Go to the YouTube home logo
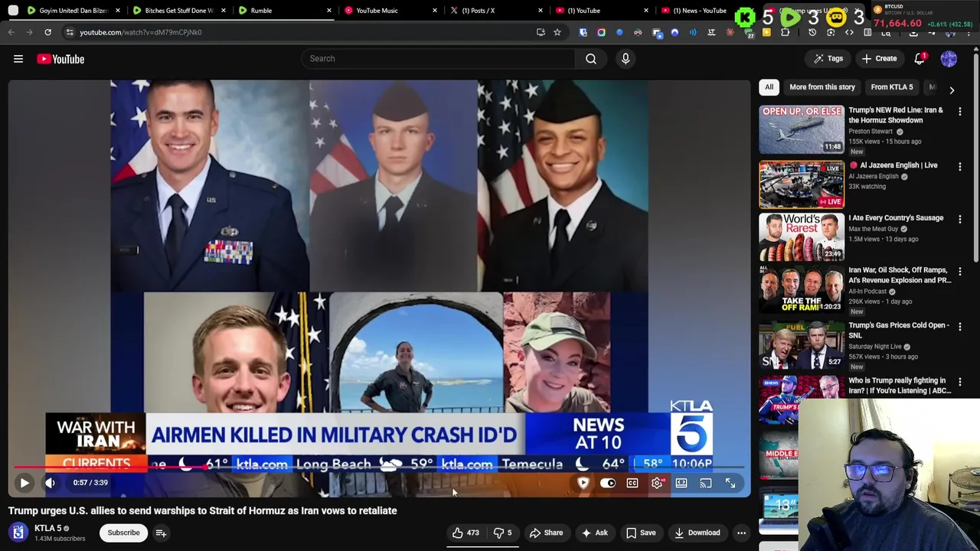 60,59
